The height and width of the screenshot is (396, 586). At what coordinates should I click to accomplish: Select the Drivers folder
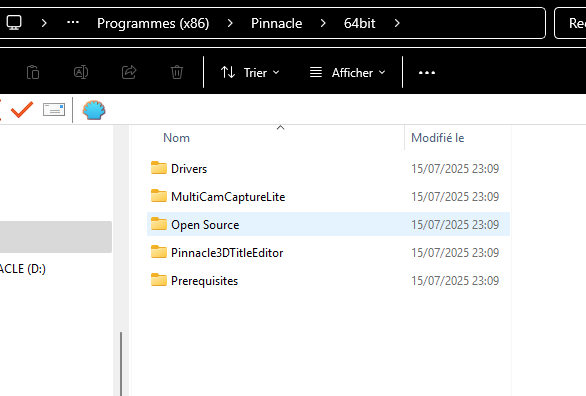(329, 168)
